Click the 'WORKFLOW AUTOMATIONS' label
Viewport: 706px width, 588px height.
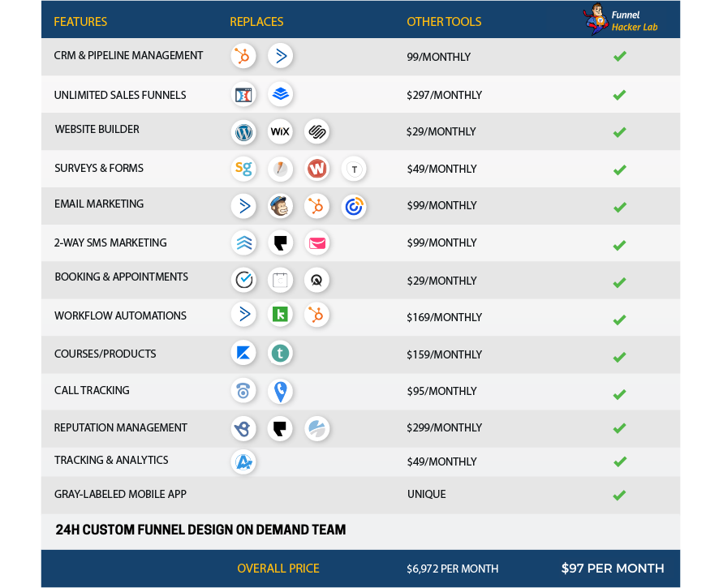click(120, 315)
